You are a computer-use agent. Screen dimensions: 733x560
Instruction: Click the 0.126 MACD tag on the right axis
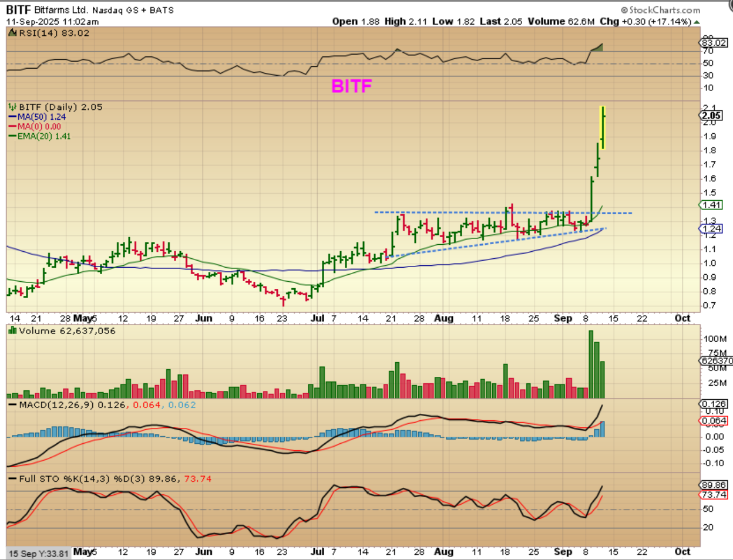714,404
